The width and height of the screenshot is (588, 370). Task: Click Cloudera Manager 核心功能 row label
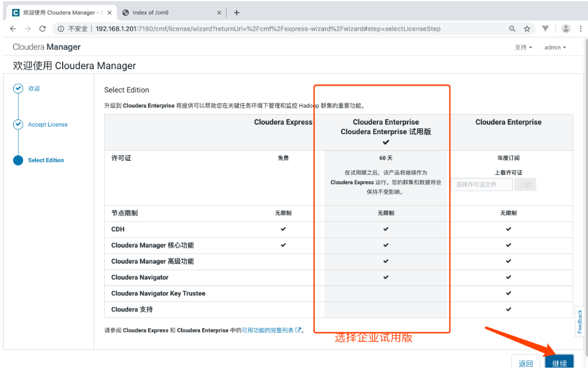click(x=153, y=245)
